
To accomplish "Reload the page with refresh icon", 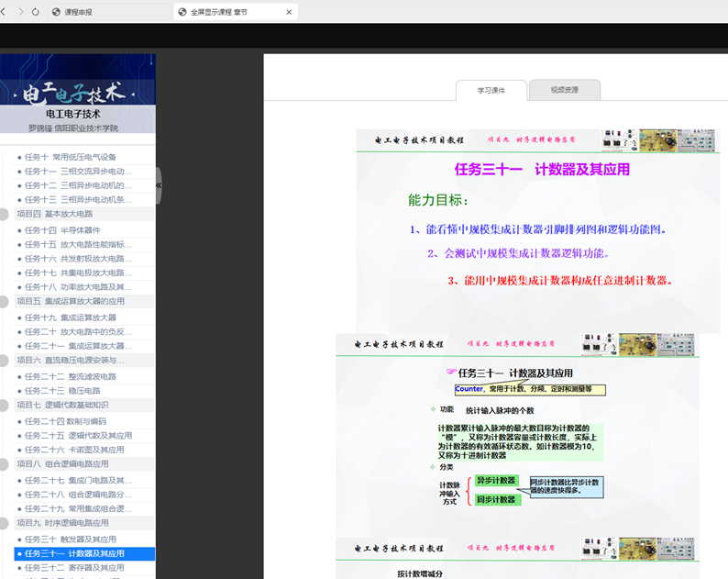I will (36, 12).
